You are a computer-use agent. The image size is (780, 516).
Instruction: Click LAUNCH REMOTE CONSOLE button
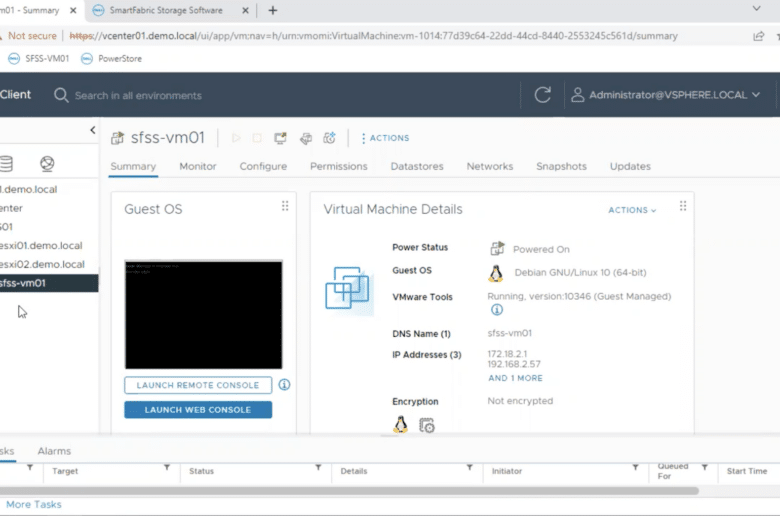198,385
